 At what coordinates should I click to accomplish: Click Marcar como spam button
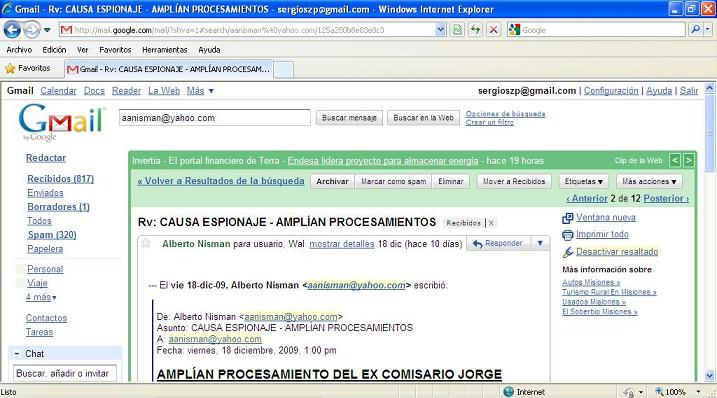(394, 182)
